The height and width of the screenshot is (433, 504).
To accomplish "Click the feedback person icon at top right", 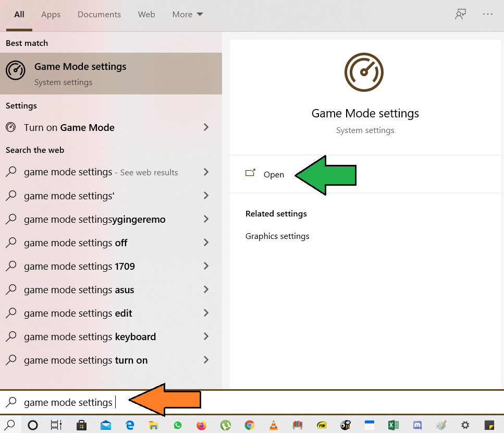I will [x=460, y=14].
